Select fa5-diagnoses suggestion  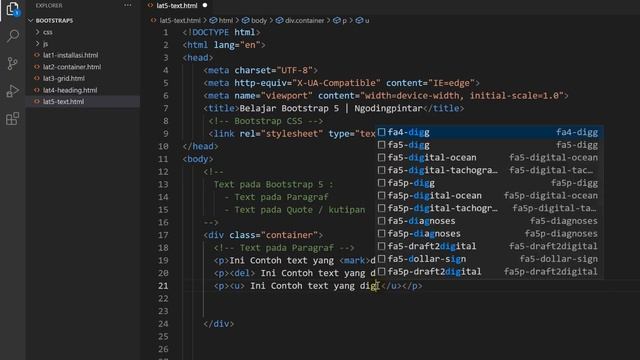point(489,220)
